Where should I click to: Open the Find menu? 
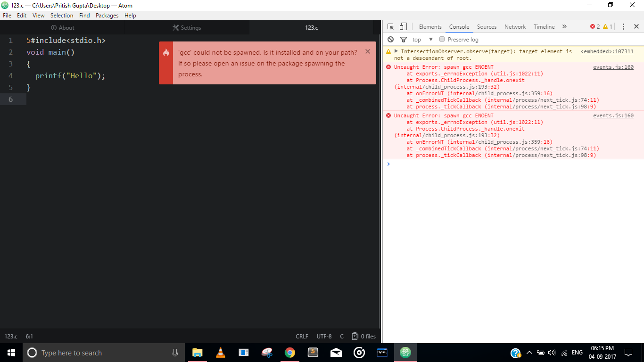84,16
